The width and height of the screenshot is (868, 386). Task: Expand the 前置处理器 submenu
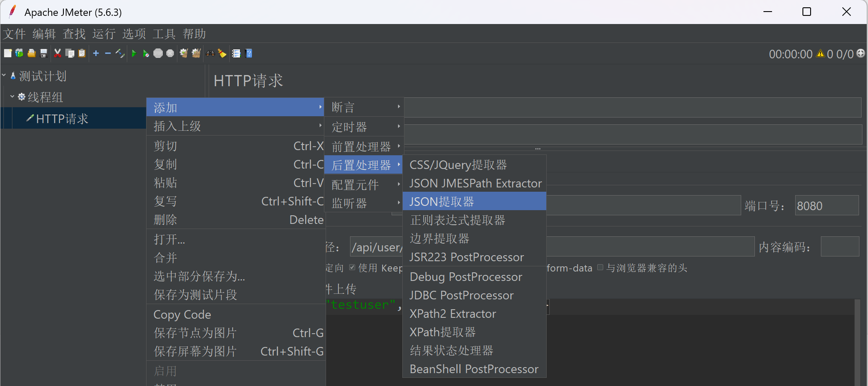pos(364,147)
